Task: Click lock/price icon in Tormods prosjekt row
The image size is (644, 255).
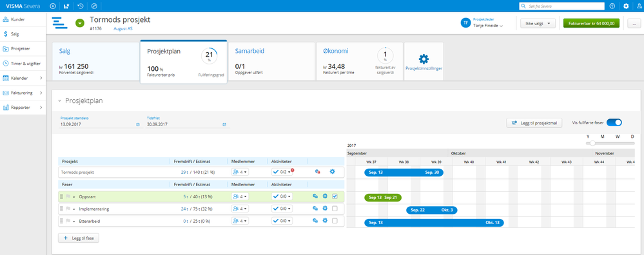Action: (x=317, y=172)
